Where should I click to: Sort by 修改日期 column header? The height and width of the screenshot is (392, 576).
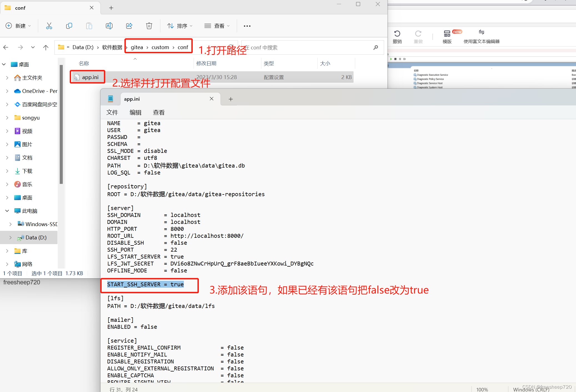click(x=206, y=64)
